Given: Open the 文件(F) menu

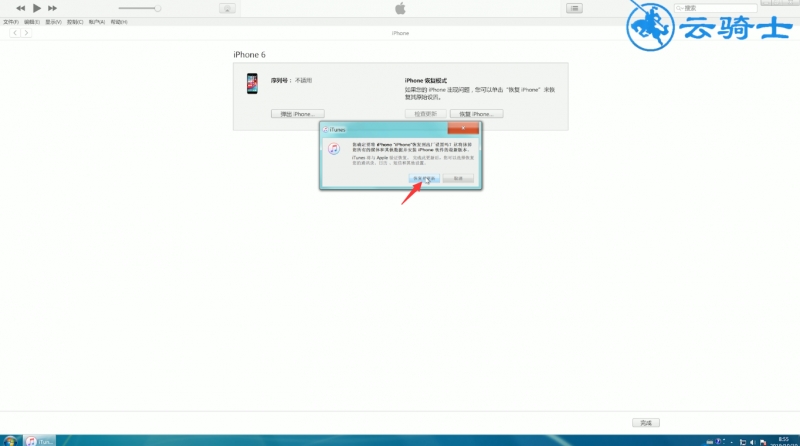Looking at the screenshot, I should (x=11, y=22).
